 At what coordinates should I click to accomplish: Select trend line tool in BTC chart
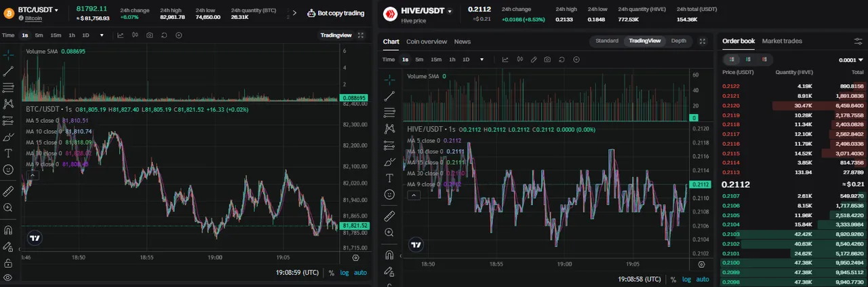[8, 71]
